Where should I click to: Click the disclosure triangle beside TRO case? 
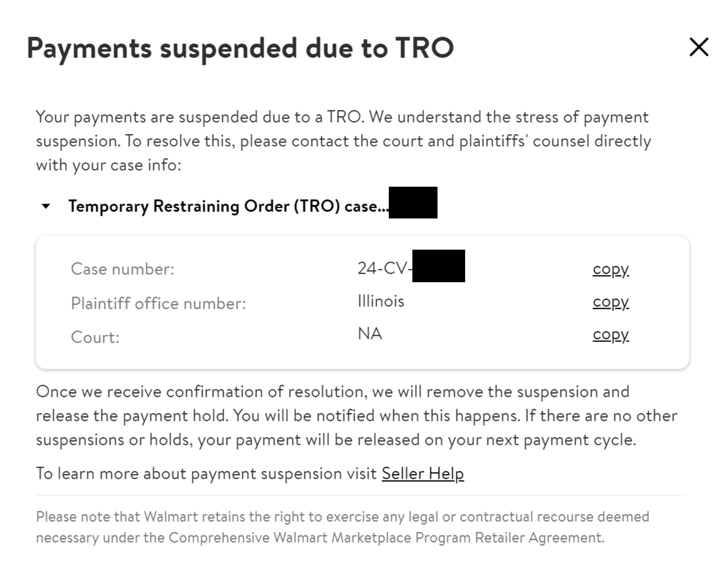pyautogui.click(x=45, y=207)
